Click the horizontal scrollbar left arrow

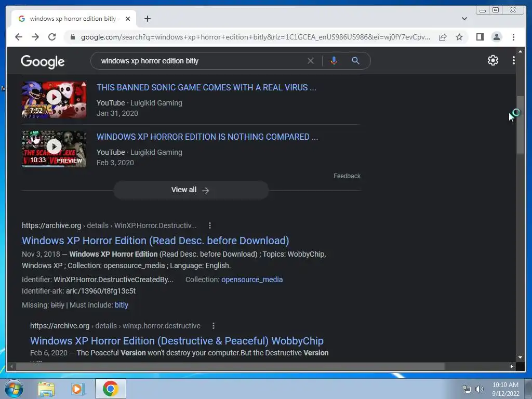(11, 366)
